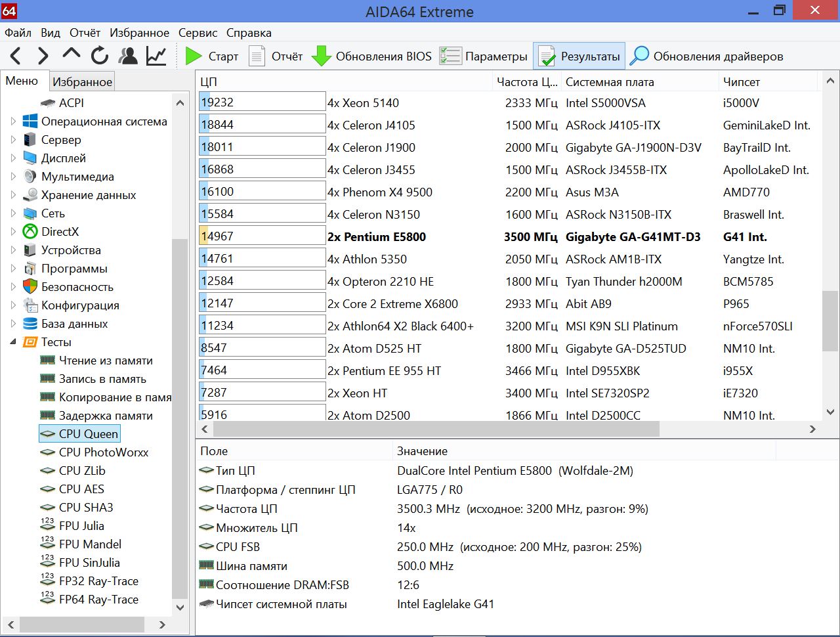The width and height of the screenshot is (840, 637).
Task: Expand the DirectX tree node
Action: tap(13, 232)
